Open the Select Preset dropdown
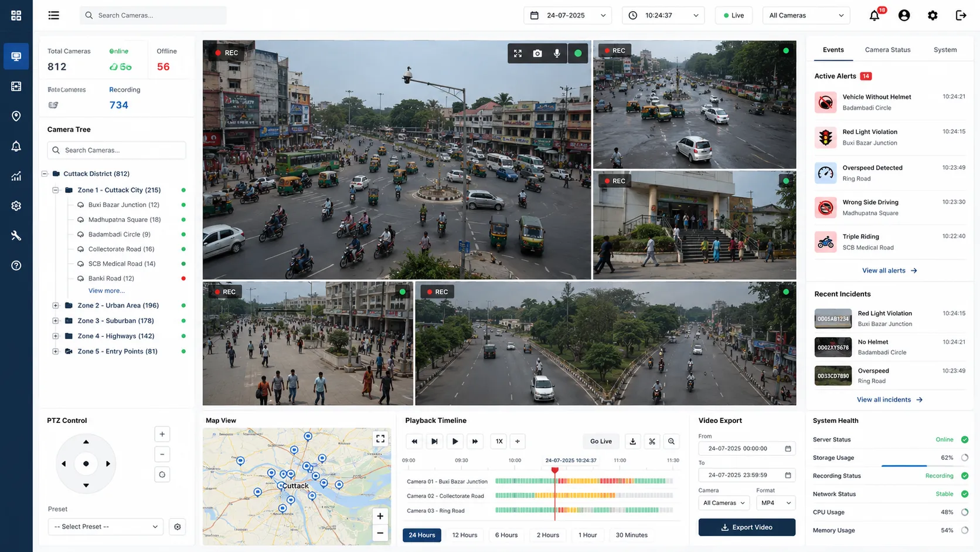This screenshot has height=552, width=980. click(x=106, y=527)
